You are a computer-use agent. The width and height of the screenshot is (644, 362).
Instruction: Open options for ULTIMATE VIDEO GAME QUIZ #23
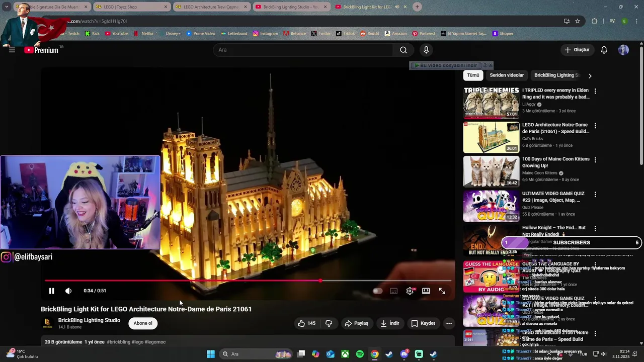[x=595, y=194]
